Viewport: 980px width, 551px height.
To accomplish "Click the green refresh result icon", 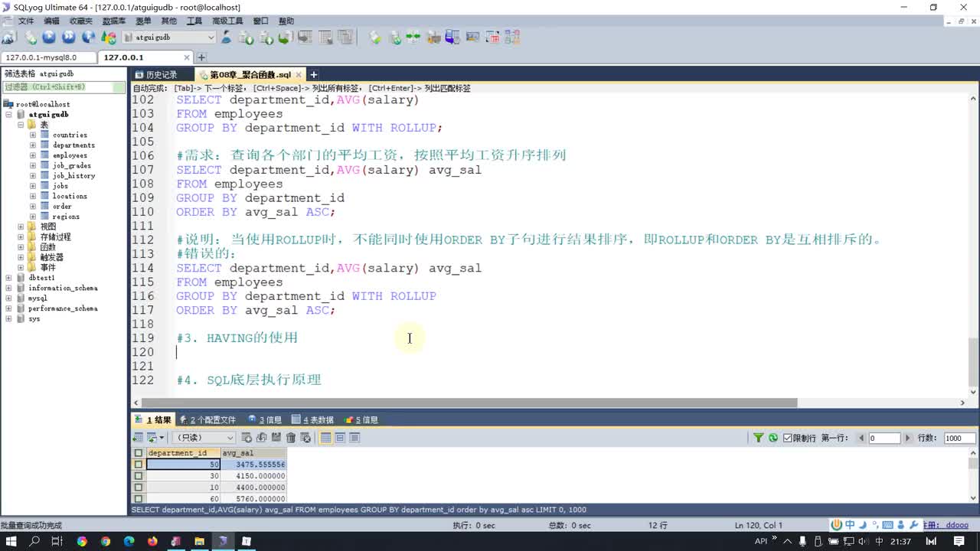I will (x=773, y=438).
